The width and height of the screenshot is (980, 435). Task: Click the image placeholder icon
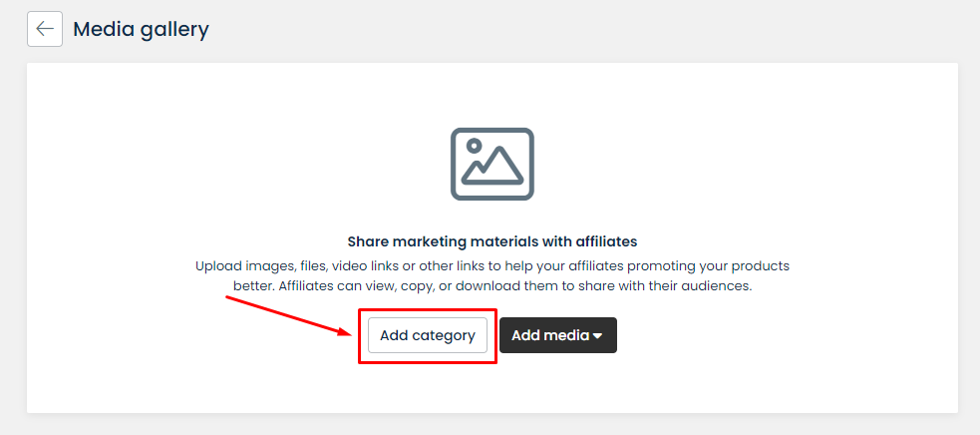pos(491,164)
